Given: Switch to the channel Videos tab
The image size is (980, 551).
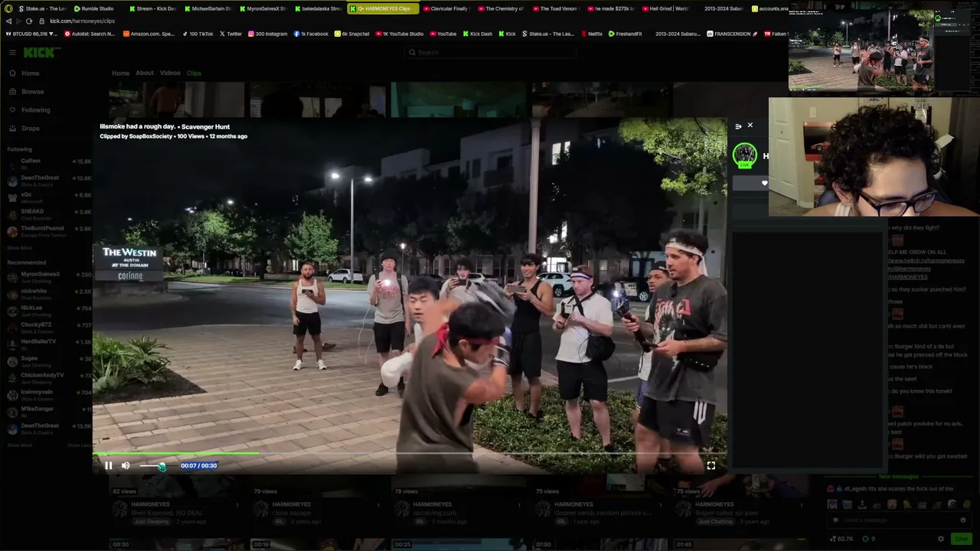Looking at the screenshot, I should [170, 73].
